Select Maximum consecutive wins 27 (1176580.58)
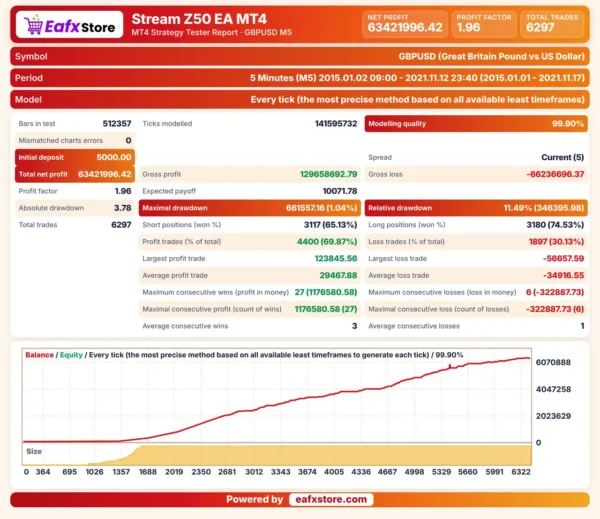600x519 pixels. point(326,292)
